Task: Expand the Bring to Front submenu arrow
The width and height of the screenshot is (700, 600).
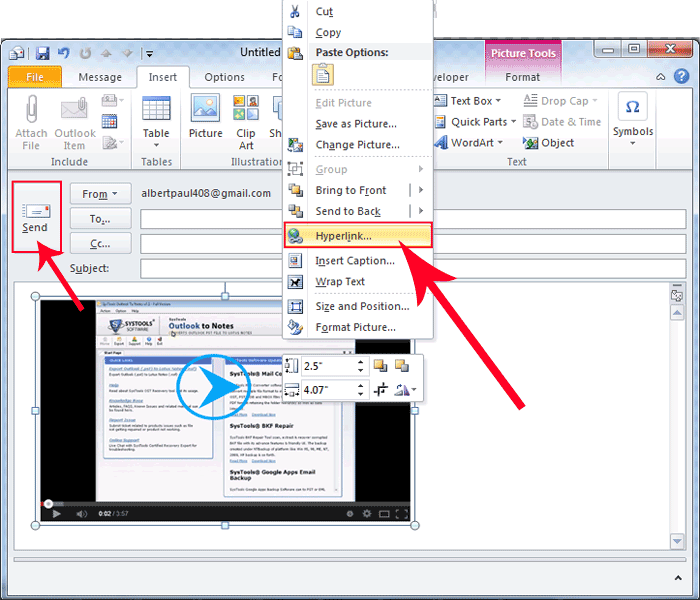Action: click(x=421, y=190)
